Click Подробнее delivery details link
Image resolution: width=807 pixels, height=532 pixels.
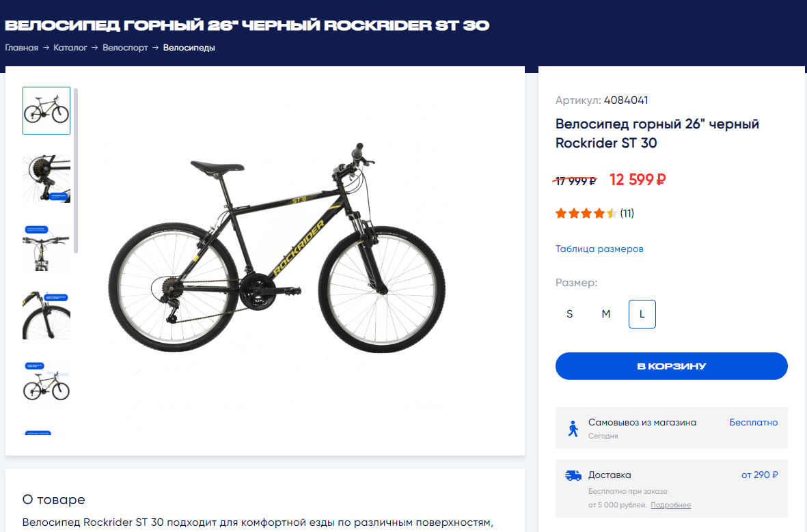click(x=670, y=505)
